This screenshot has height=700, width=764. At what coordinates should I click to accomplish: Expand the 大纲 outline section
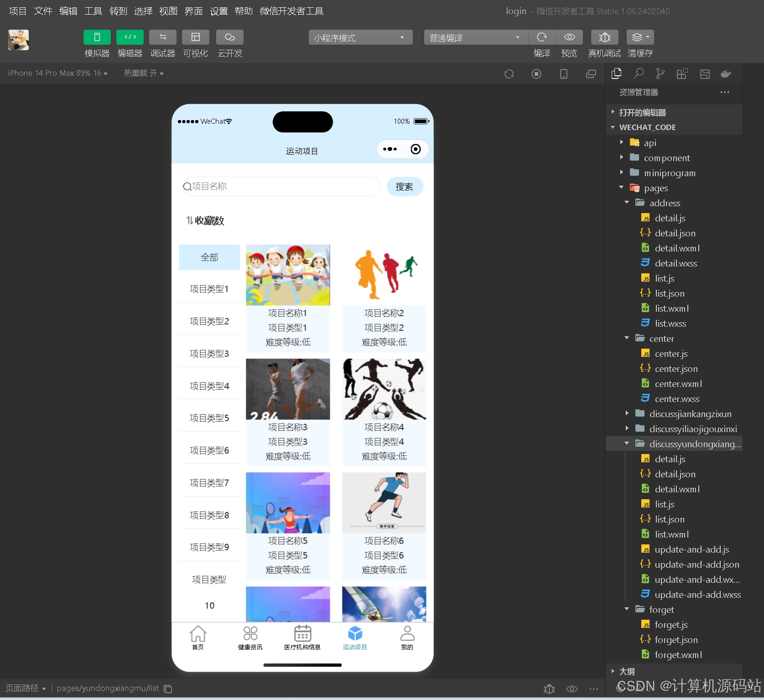[x=674, y=671]
